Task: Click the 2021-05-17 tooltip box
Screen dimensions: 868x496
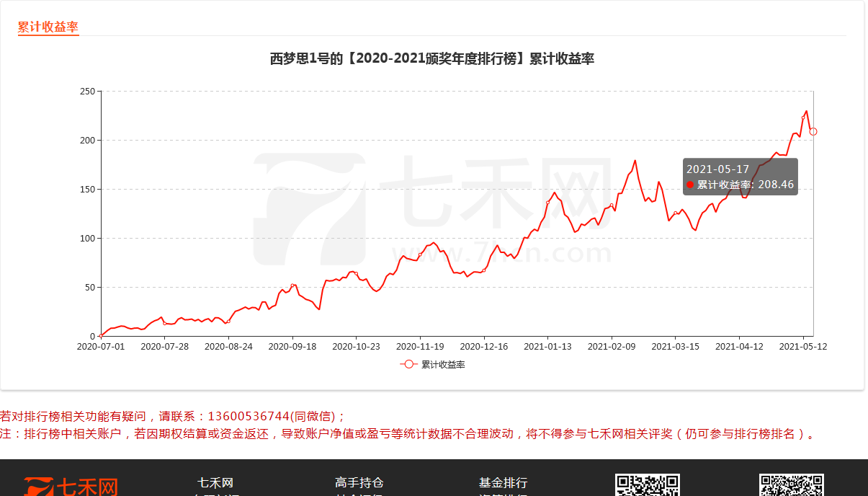Action: (740, 177)
